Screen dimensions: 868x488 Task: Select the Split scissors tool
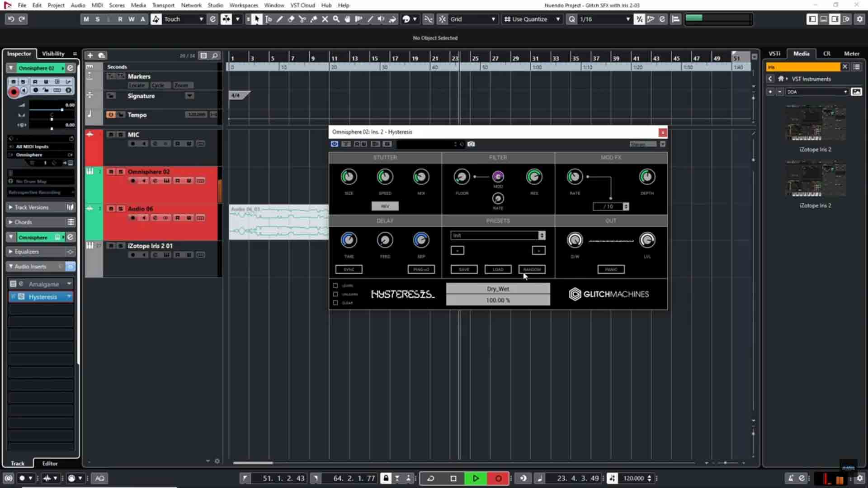302,19
